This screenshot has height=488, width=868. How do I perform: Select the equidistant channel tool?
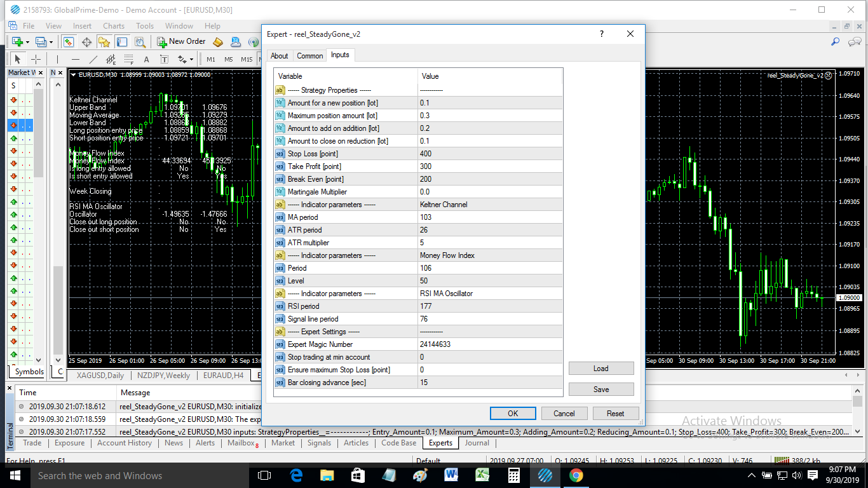coord(111,59)
